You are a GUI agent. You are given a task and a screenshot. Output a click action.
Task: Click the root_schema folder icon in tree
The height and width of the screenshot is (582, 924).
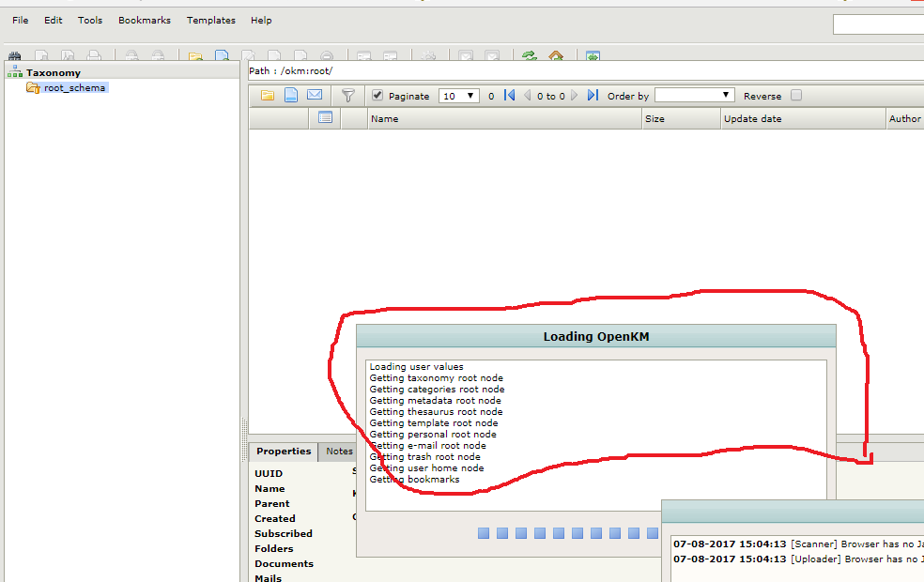point(33,87)
